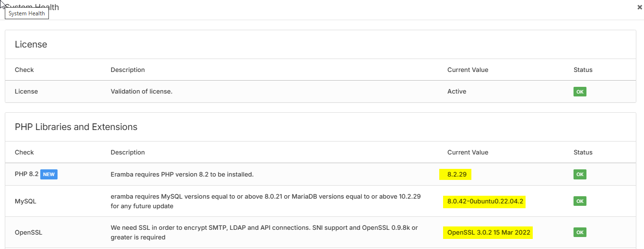This screenshot has height=249, width=644.
Task: Click the blue NEW badge beside PHP 8.2
Action: point(49,175)
